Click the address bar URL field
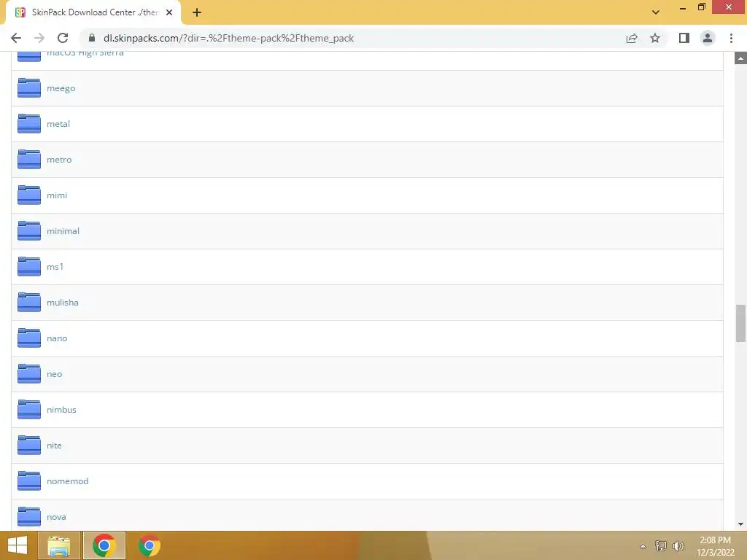Screen dimensions: 747x560 click(352, 38)
